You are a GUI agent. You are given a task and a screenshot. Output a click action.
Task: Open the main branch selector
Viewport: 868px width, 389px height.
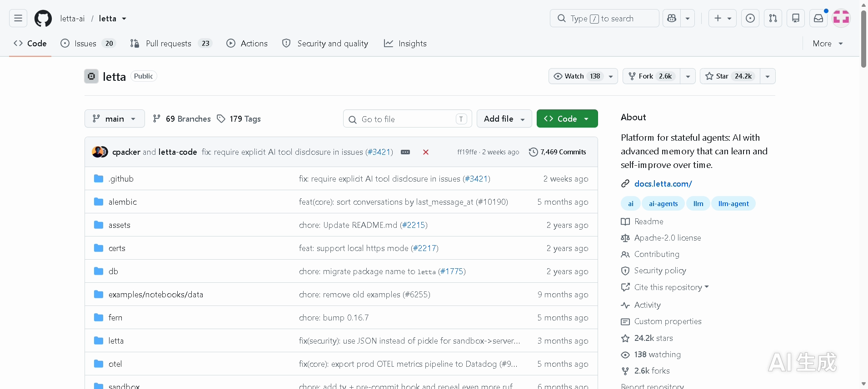click(115, 118)
